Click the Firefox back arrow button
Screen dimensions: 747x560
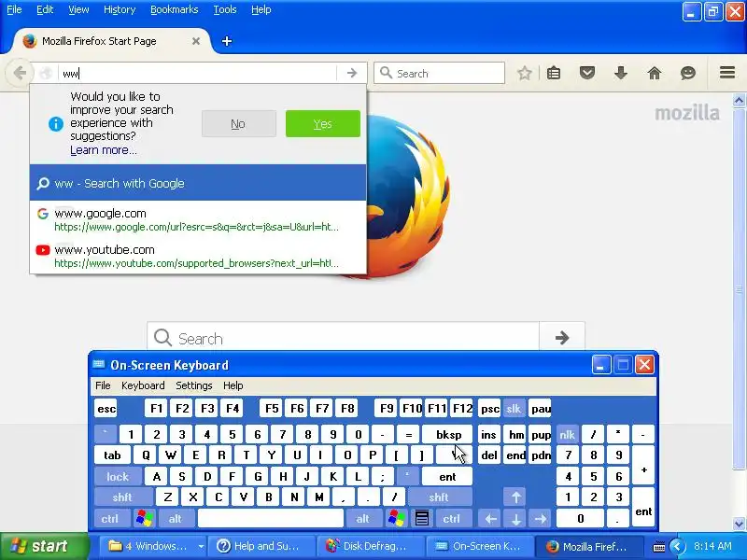(20, 74)
